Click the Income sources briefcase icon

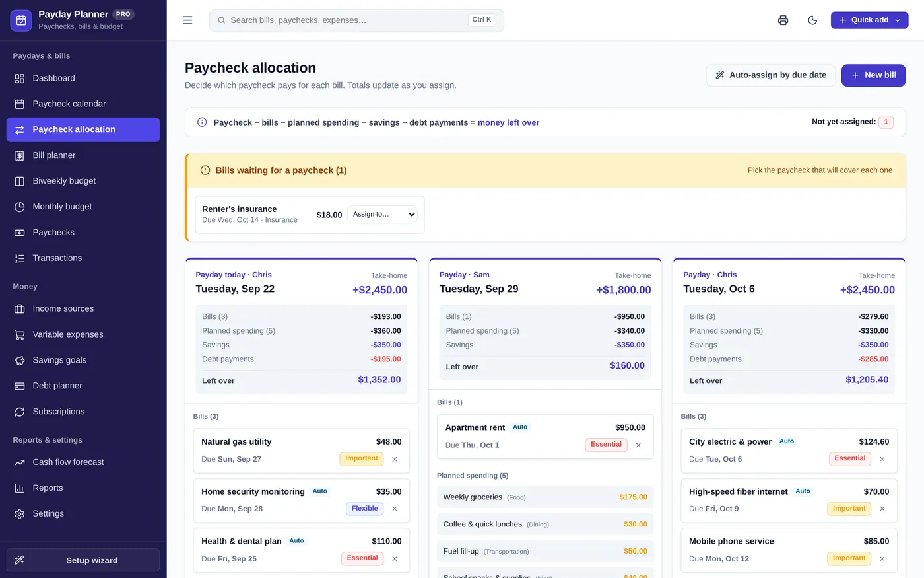tap(20, 308)
